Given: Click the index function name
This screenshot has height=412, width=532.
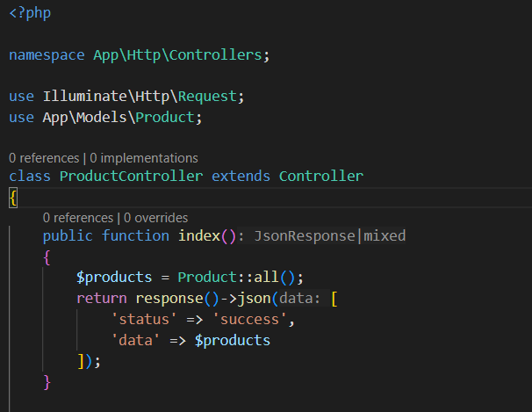Looking at the screenshot, I should (x=198, y=235).
